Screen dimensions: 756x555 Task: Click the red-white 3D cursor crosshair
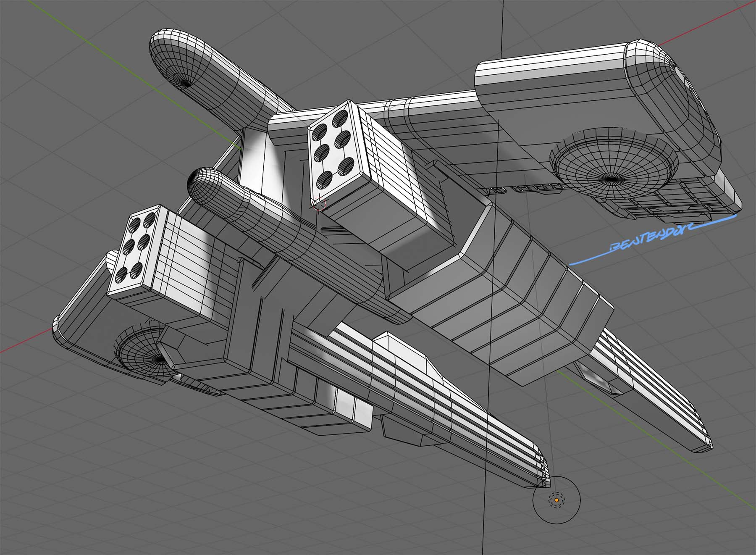318,204
